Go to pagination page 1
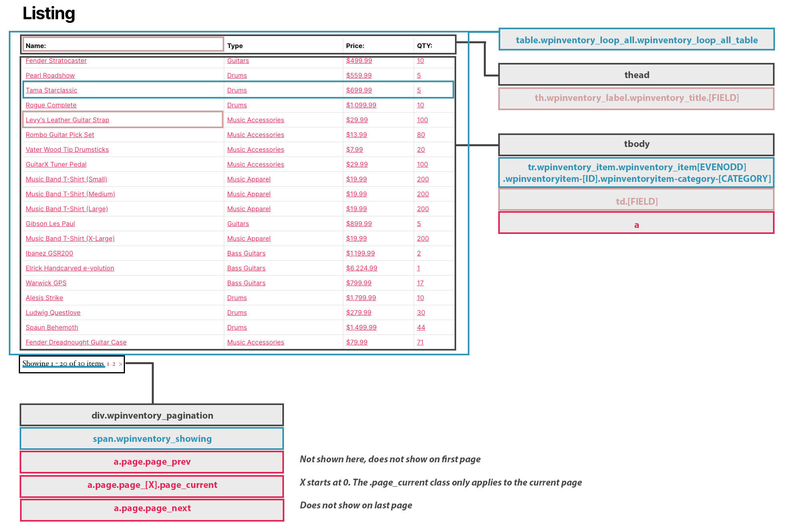The image size is (801, 532). pyautogui.click(x=108, y=364)
